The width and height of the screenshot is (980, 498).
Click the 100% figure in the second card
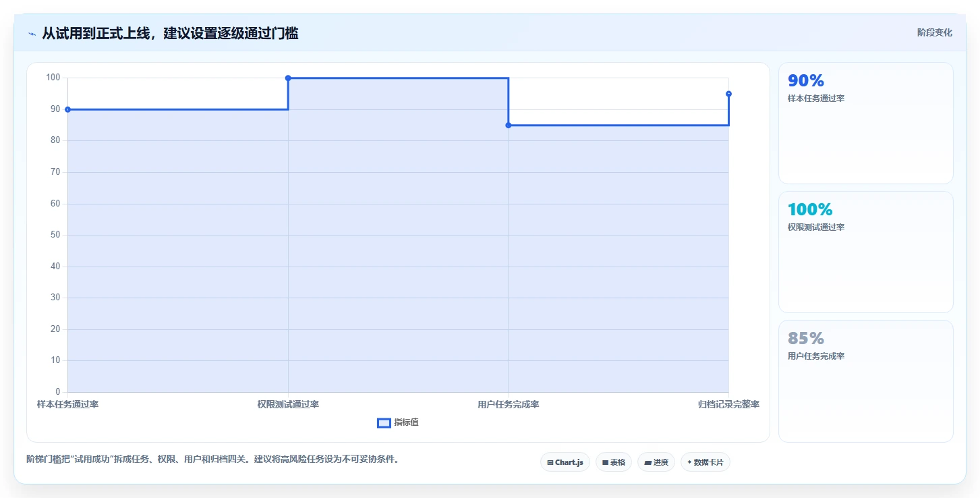[x=810, y=210]
